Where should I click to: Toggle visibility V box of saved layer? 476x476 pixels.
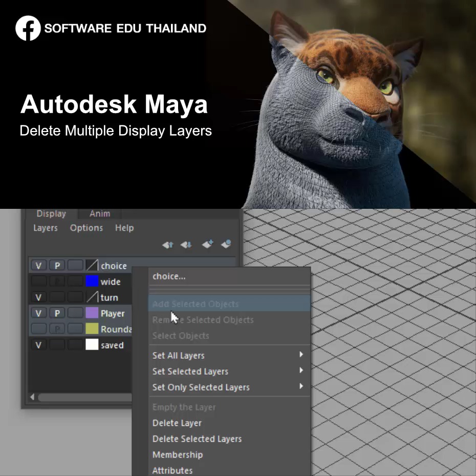(38, 345)
